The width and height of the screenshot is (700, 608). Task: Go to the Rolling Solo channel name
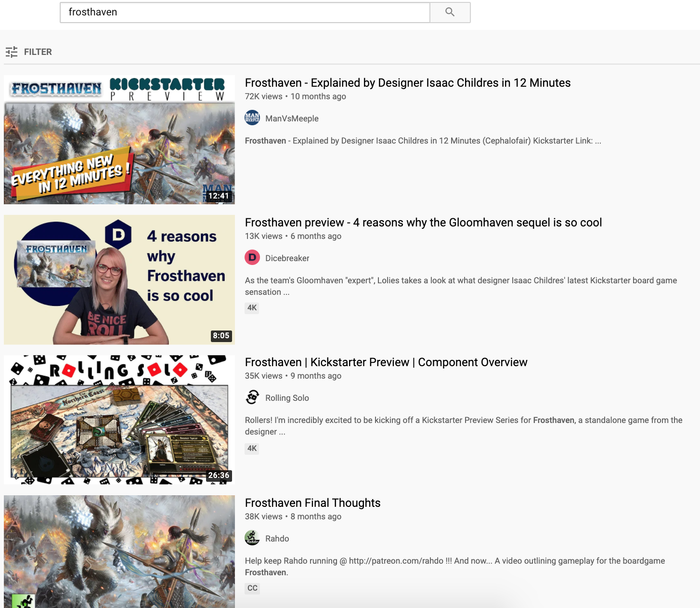coord(287,398)
